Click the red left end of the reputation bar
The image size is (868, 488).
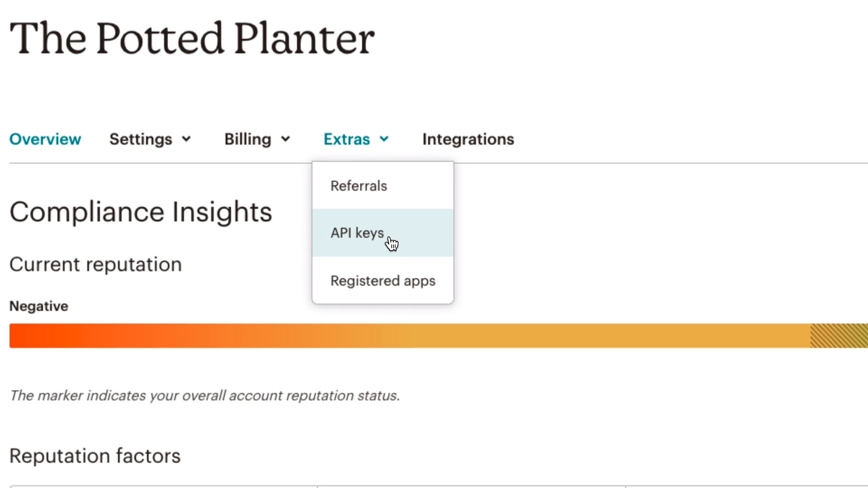27,336
